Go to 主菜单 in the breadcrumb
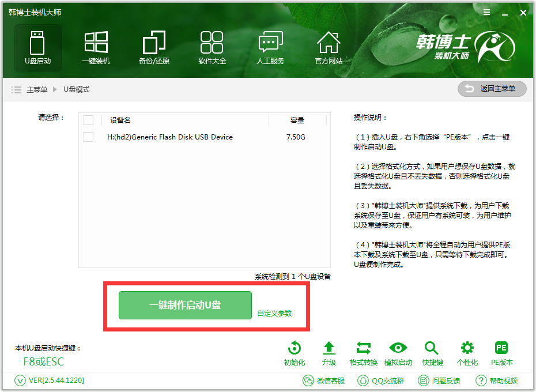536x392 pixels. (x=37, y=89)
